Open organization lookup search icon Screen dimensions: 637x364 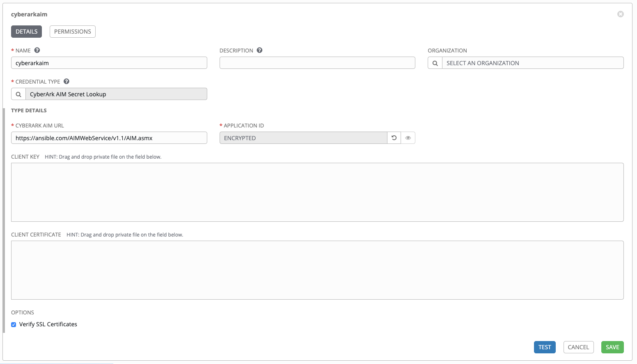coord(435,63)
